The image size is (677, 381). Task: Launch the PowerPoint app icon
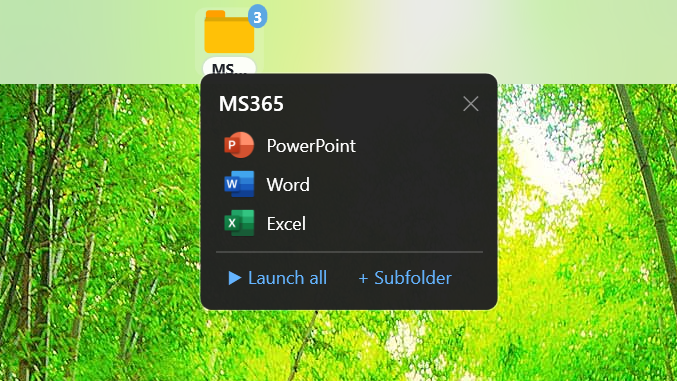[x=239, y=145]
